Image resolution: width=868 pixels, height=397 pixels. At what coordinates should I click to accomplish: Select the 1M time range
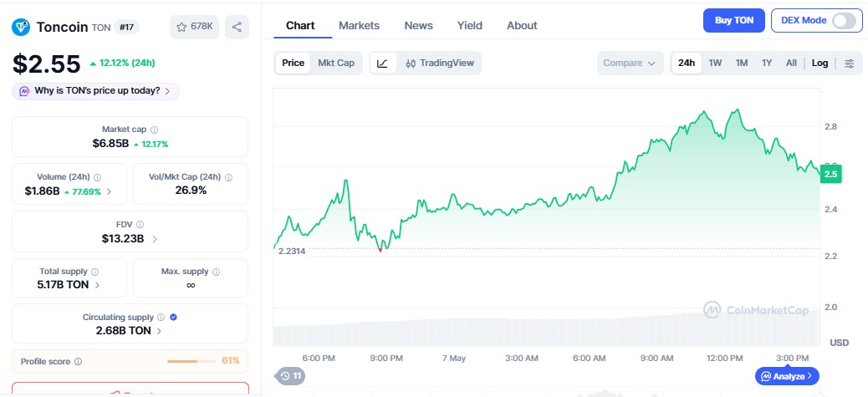(x=742, y=63)
